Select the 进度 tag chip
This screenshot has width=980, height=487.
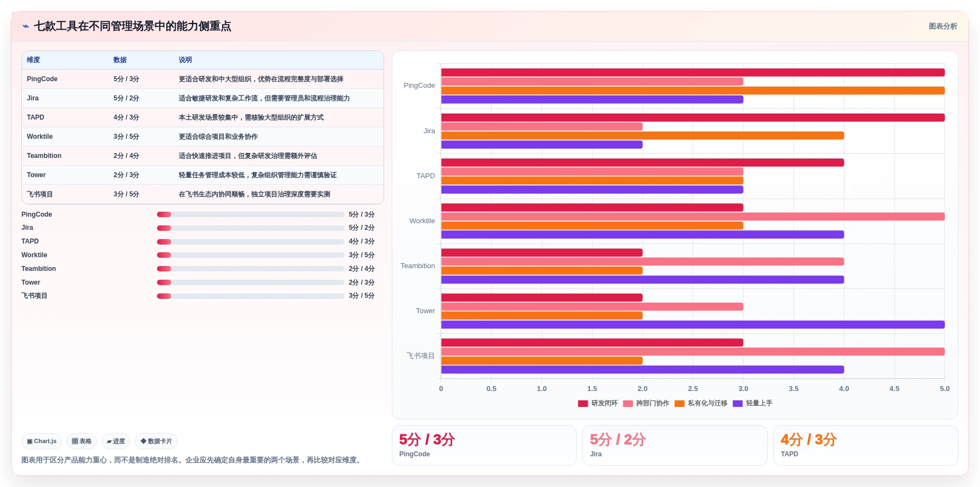coord(116,441)
